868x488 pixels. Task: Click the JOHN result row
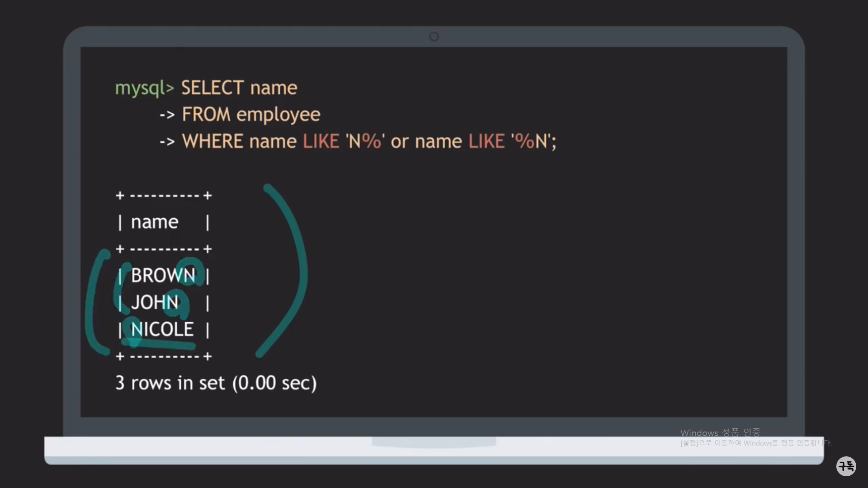[155, 302]
